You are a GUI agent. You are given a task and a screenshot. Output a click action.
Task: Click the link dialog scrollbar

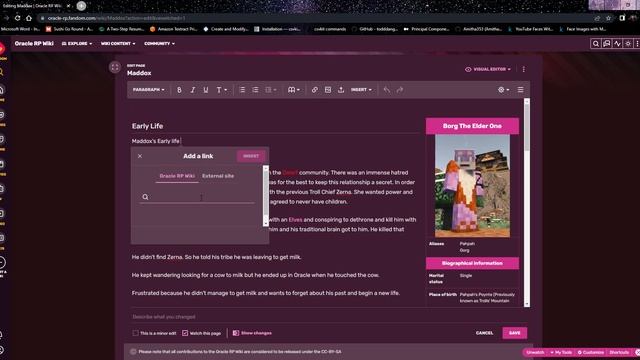coord(266,196)
